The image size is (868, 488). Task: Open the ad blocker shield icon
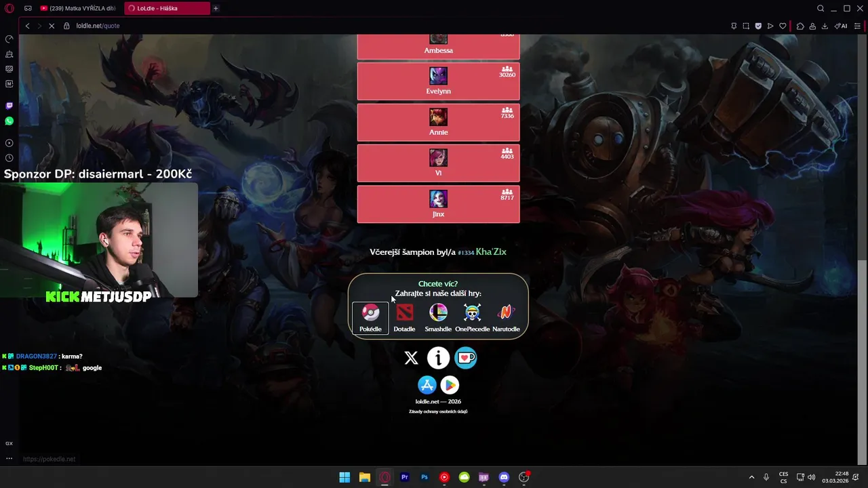[758, 26]
